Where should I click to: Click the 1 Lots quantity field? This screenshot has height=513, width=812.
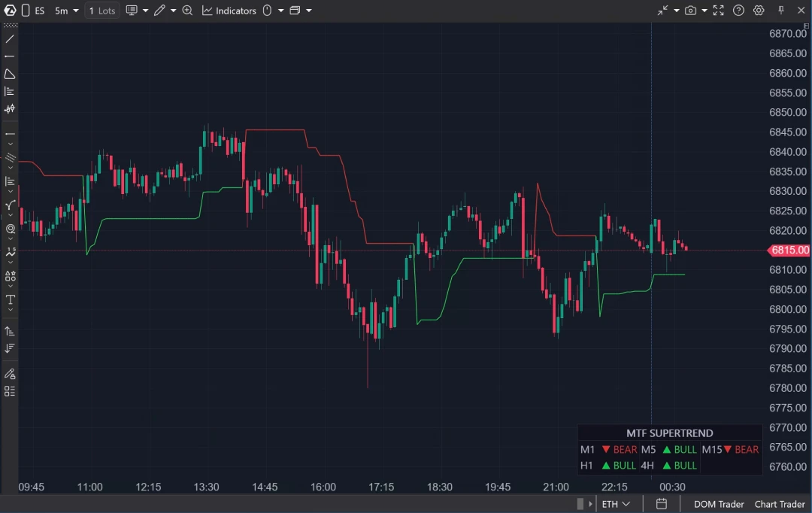[x=102, y=11]
